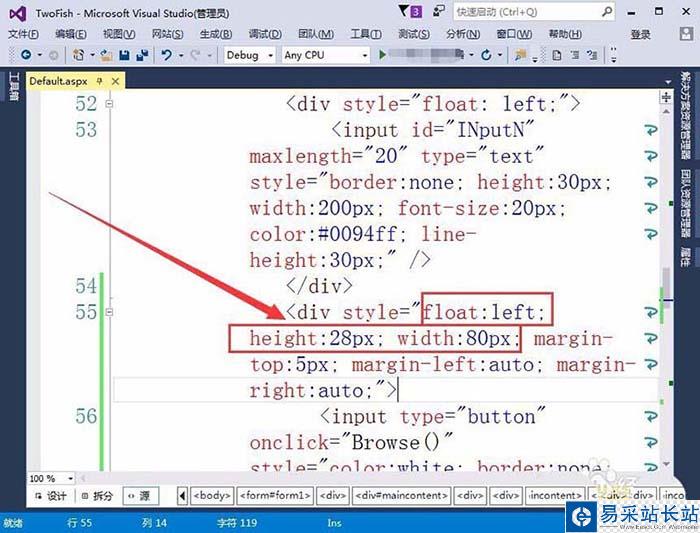
Task: Click line number 56 in the gutter
Action: tap(86, 416)
